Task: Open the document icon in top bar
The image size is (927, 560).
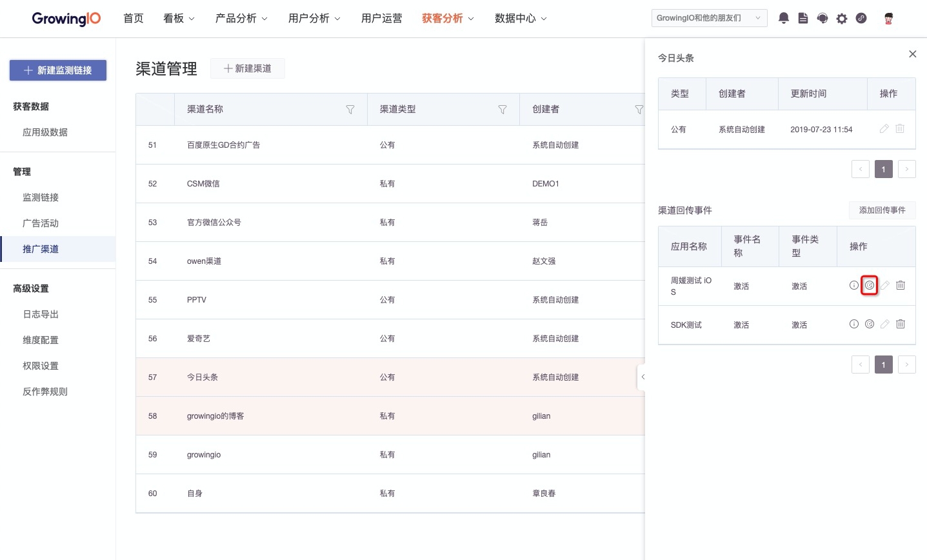Action: click(x=803, y=18)
